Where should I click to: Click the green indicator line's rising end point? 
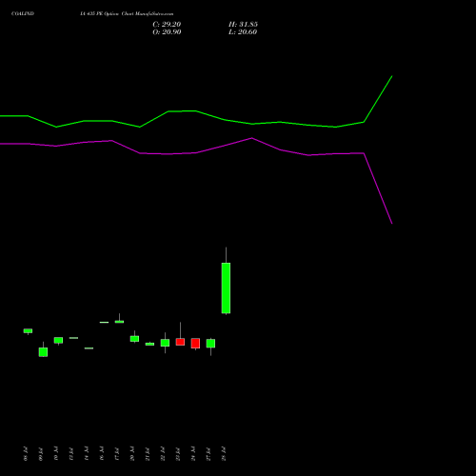392,76
